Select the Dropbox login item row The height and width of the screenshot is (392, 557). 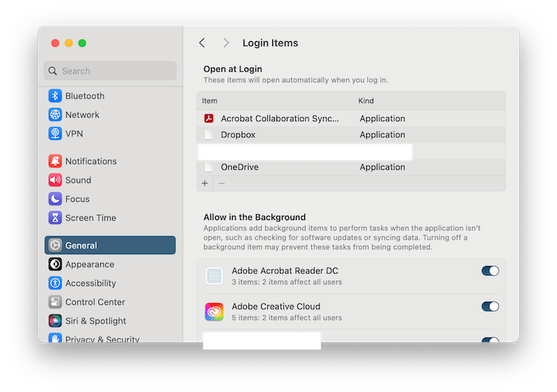coord(351,134)
